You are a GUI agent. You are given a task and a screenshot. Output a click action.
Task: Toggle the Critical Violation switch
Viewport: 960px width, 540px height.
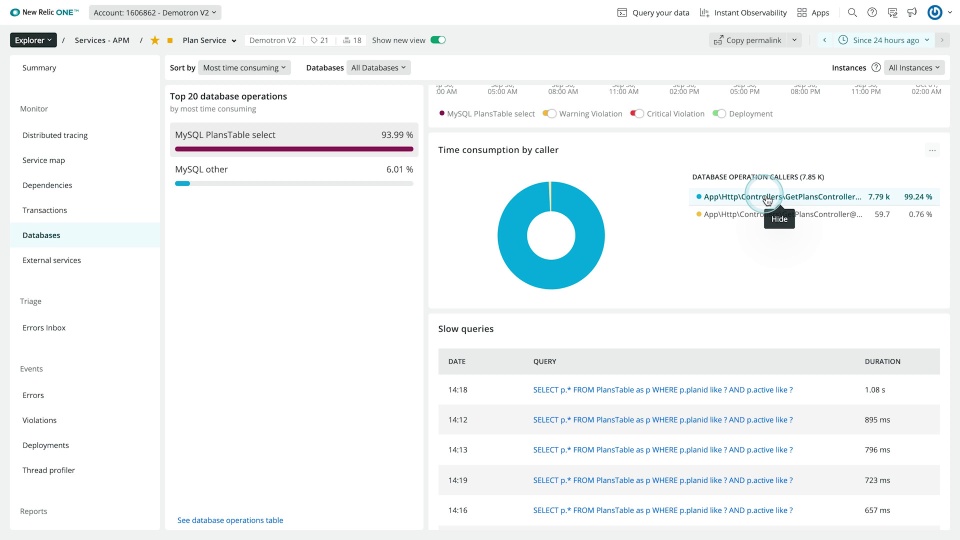[x=637, y=114]
